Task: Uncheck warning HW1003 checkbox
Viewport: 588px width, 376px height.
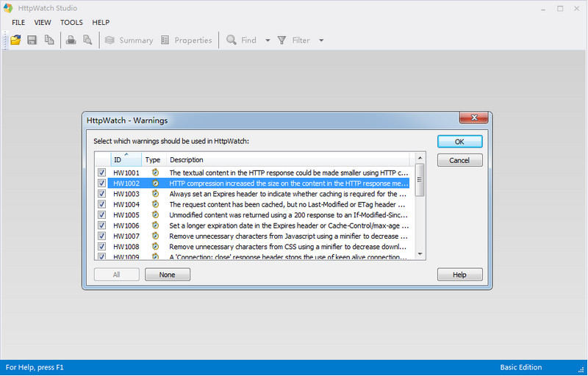Action: (101, 194)
